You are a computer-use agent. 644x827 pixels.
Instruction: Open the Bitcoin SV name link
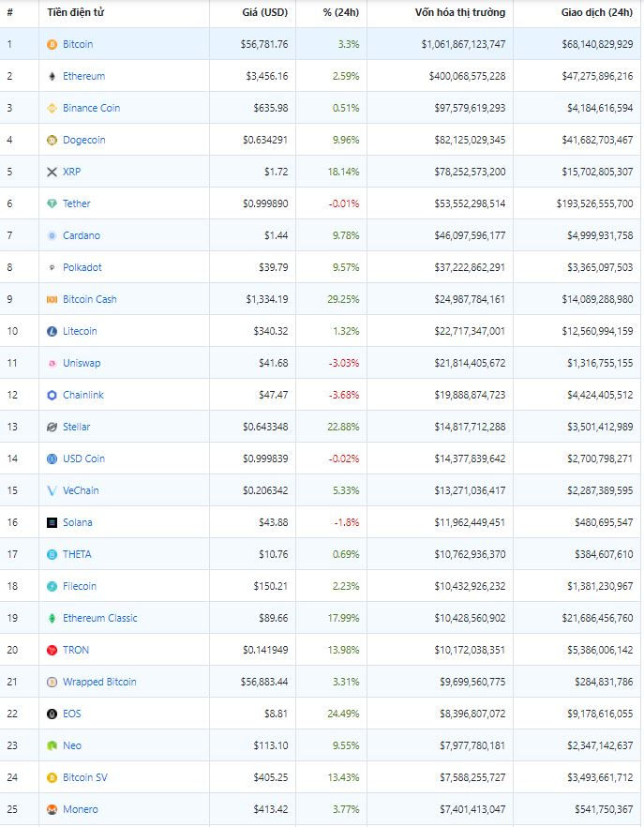tap(85, 778)
